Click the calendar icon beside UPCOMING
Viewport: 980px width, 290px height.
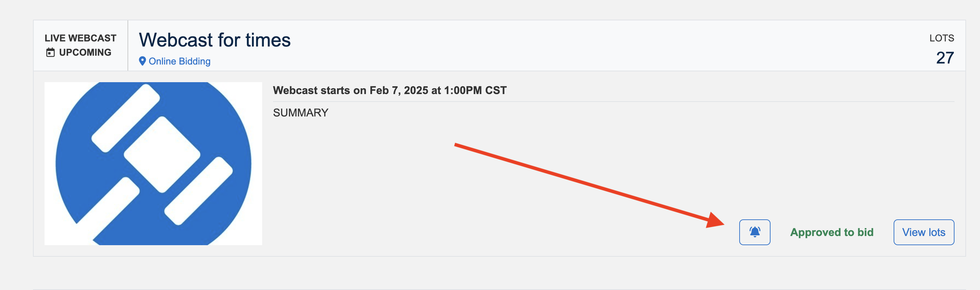(50, 52)
